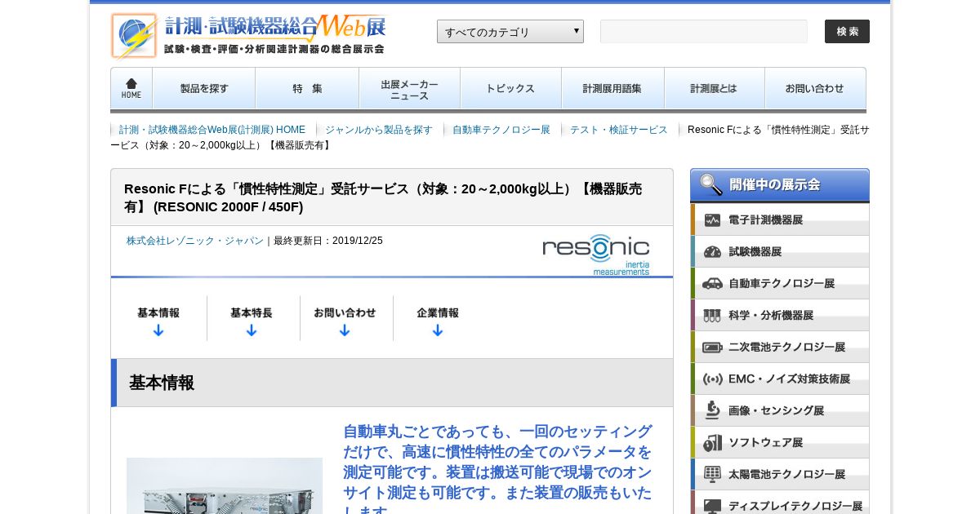Open the 製品を探す menu
Screen dimensions: 980x514
(204, 88)
